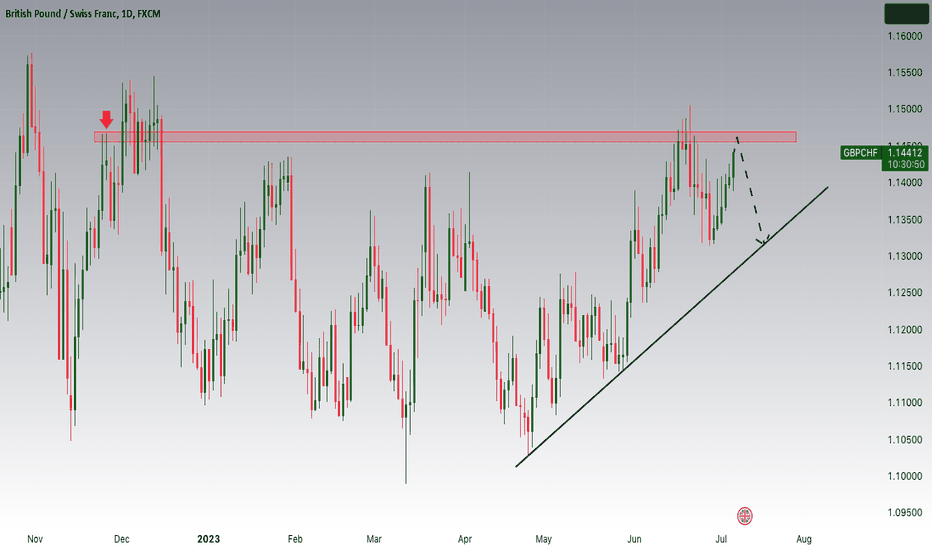Viewport: 932px width, 550px height.
Task: Click the UK economic event flag icon
Action: (x=744, y=516)
